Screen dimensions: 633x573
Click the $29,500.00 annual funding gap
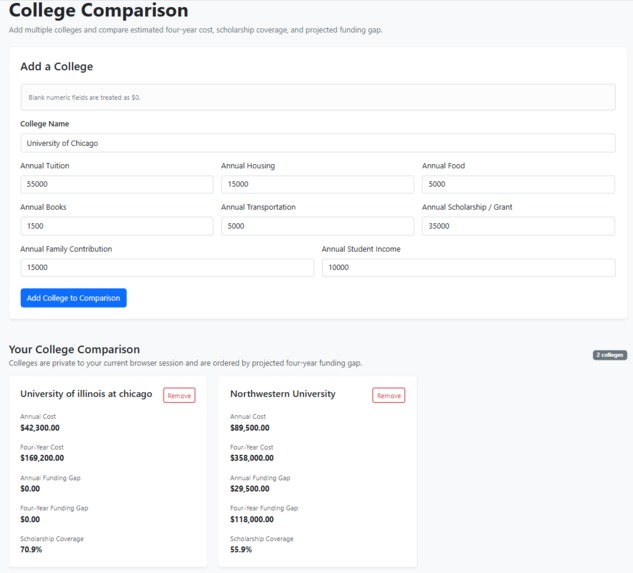pyautogui.click(x=250, y=489)
